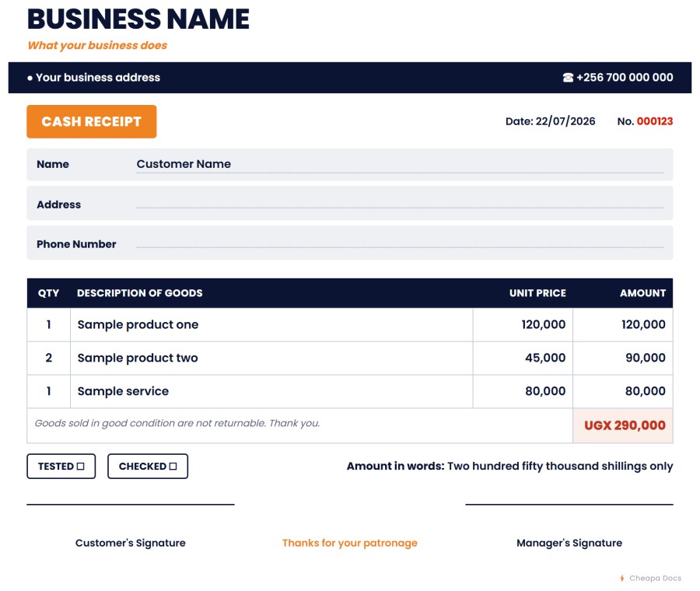Tick the TESTED checkbox
The height and width of the screenshot is (591, 700).
(80, 466)
